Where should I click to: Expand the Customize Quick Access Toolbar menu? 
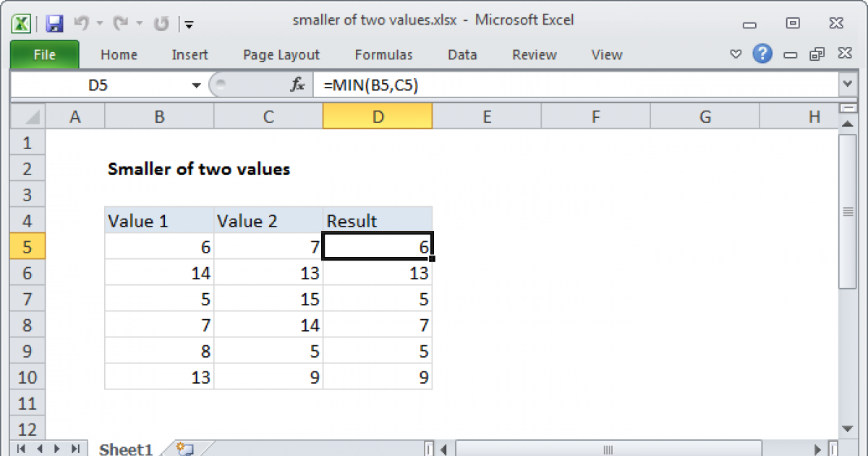[x=189, y=24]
